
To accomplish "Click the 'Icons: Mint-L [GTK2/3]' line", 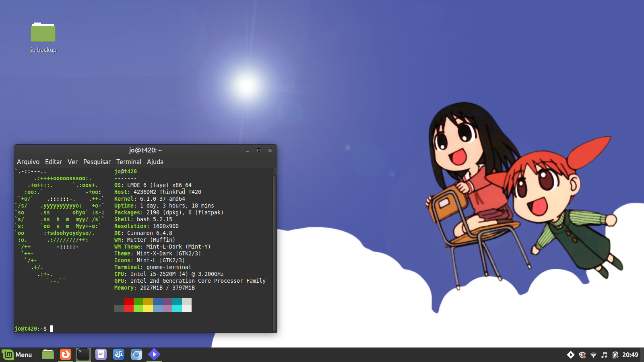I will (x=150, y=260).
